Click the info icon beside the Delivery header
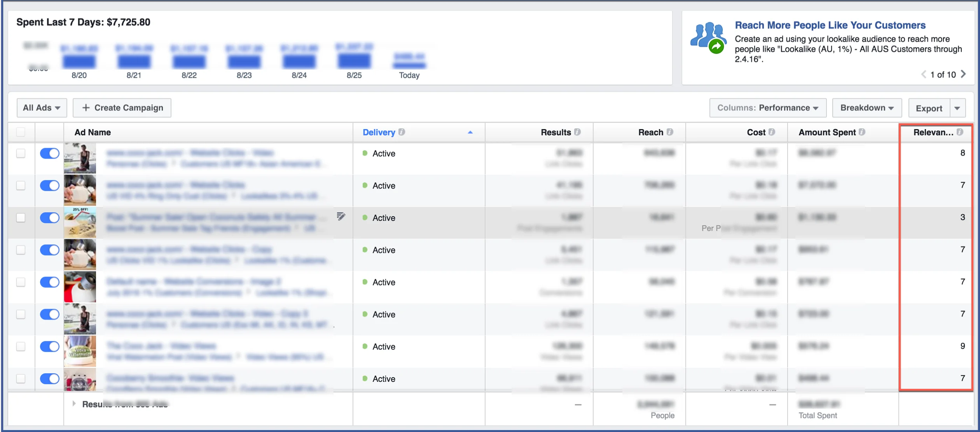This screenshot has height=432, width=980. click(x=401, y=132)
